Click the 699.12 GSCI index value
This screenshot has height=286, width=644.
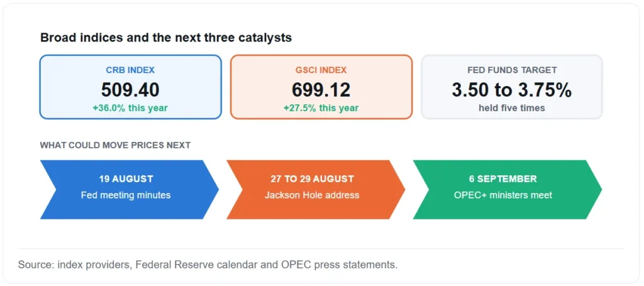(321, 90)
